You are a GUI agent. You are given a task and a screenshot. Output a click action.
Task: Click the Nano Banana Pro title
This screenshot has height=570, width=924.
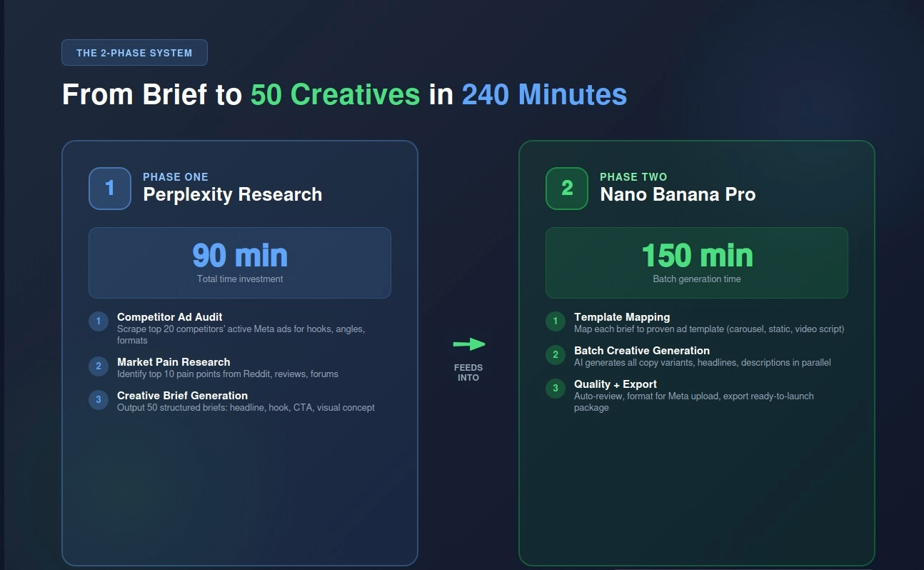click(678, 194)
